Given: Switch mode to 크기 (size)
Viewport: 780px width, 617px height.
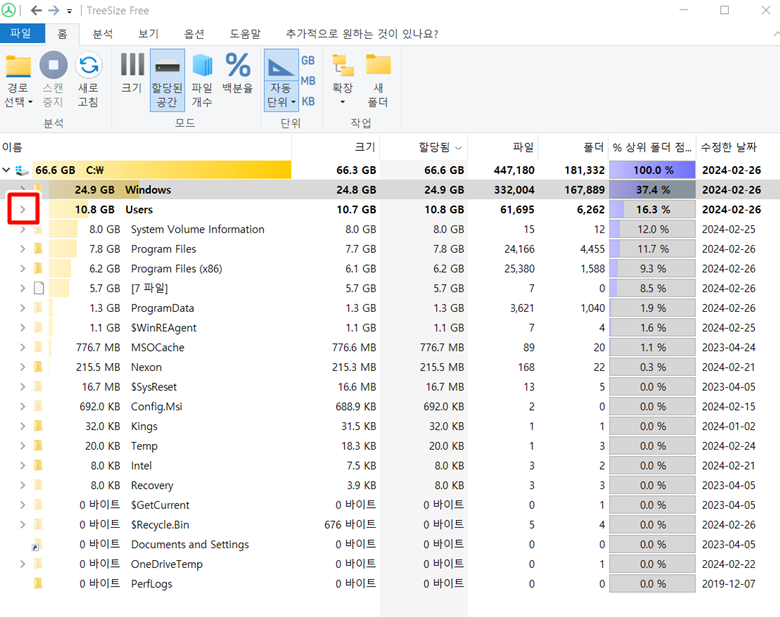Looking at the screenshot, I should (x=132, y=74).
